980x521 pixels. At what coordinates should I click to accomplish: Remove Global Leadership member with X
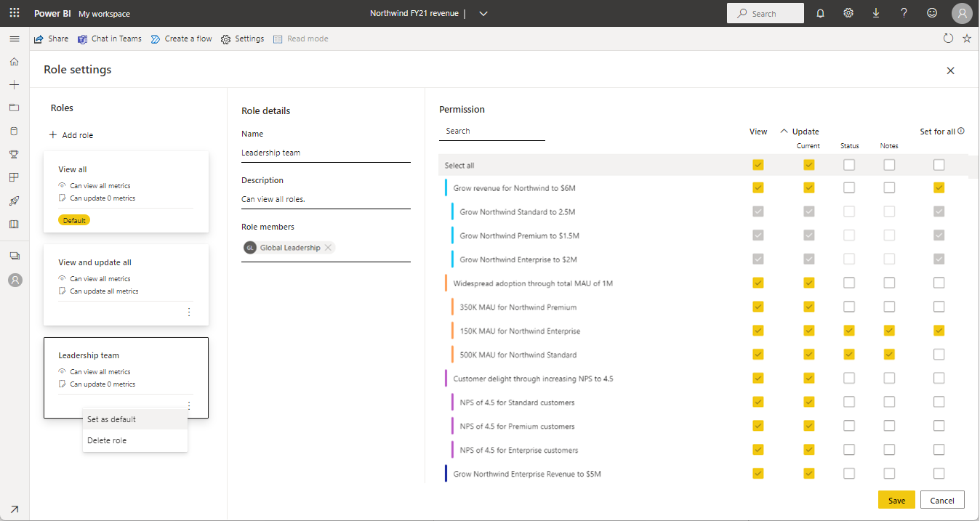click(329, 248)
